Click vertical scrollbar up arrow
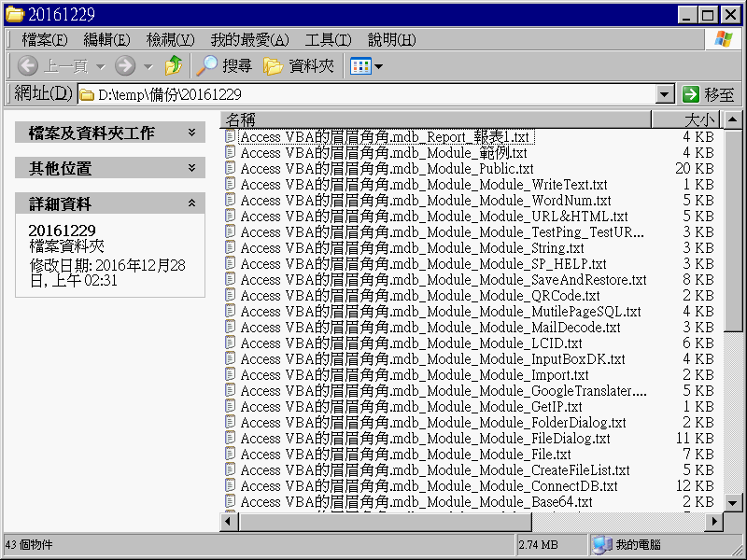Screen dimensions: 747x560 click(x=733, y=119)
